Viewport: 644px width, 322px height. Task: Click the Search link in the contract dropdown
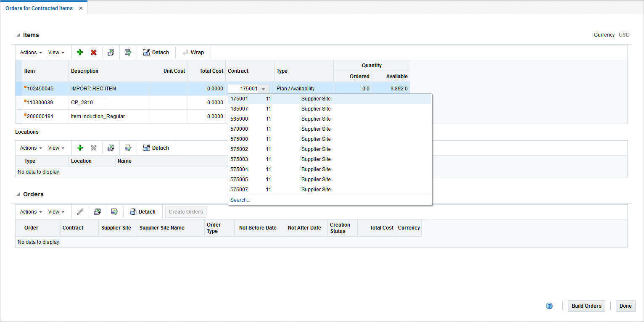240,200
